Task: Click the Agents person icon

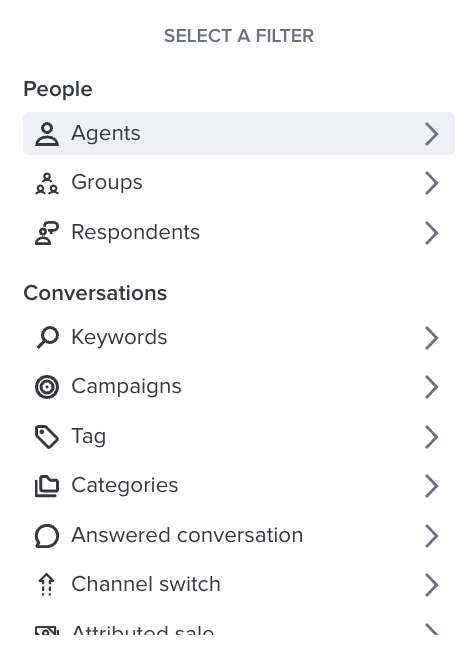Action: click(47, 134)
